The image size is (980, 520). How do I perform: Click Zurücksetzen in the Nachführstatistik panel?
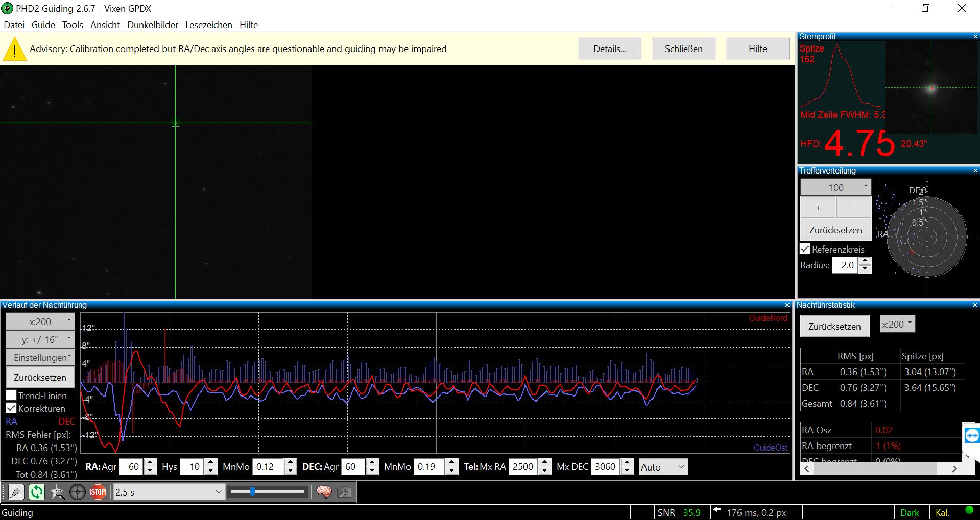[834, 327]
